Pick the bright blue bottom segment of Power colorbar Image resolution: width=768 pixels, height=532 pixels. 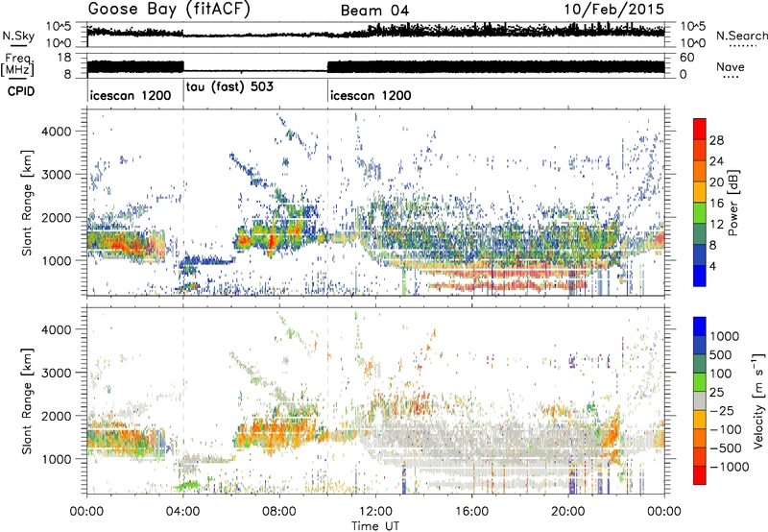pyautogui.click(x=700, y=276)
